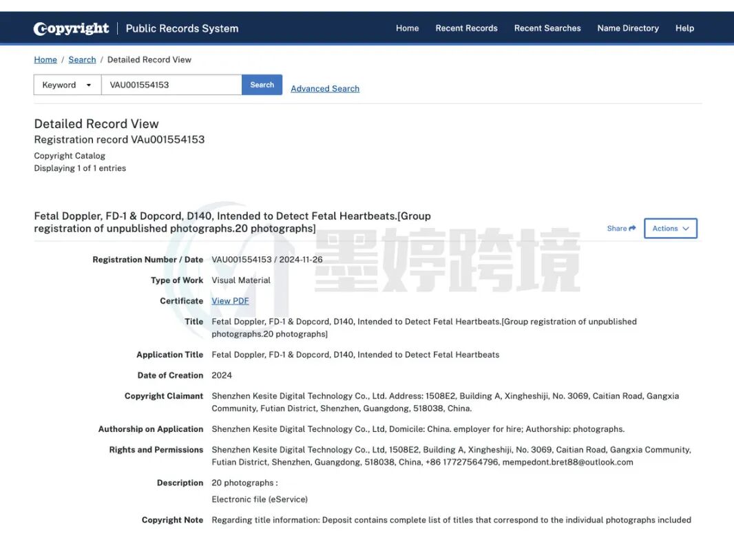This screenshot has width=734, height=560.
Task: Click the Copyright Claimant address text
Action: point(445,402)
